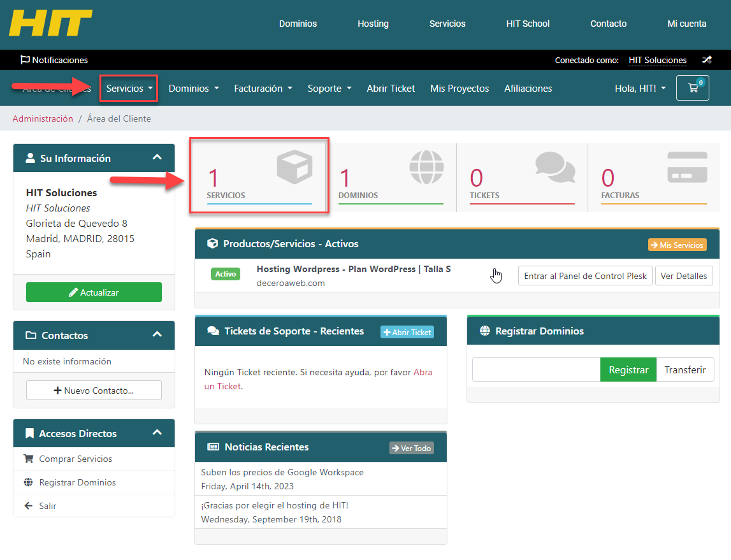The height and width of the screenshot is (560, 731).
Task: Click the comments icon in Tickets de Soporte header
Action: [213, 331]
